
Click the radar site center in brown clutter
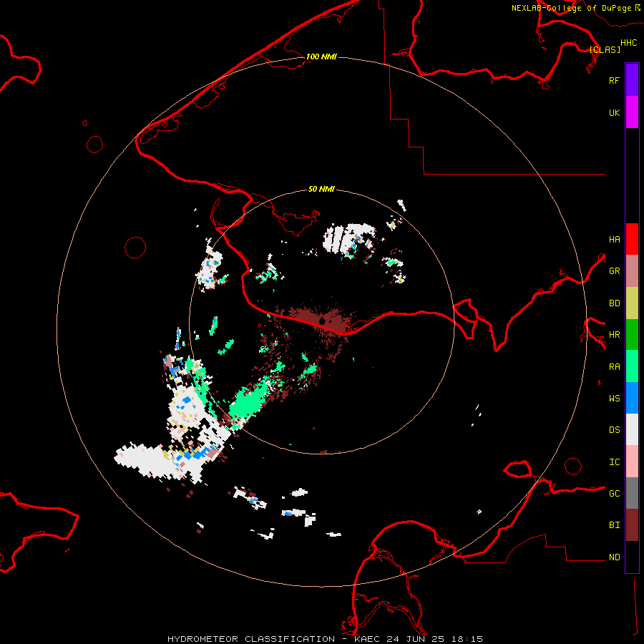click(323, 320)
